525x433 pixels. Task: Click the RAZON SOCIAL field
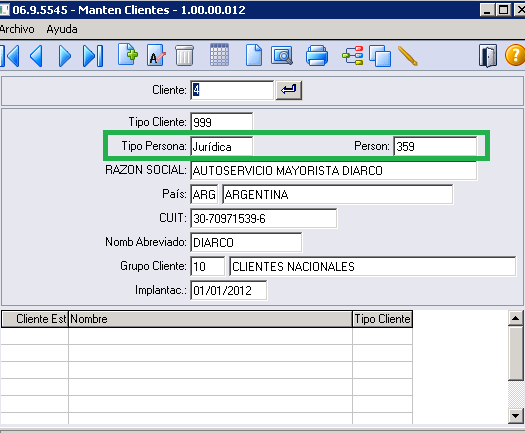click(x=333, y=170)
